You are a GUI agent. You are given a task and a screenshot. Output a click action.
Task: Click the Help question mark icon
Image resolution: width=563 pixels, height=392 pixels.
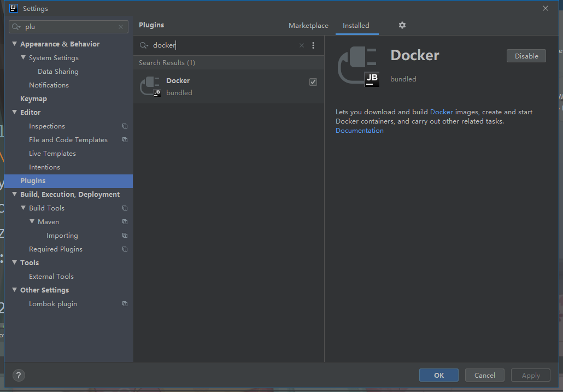click(19, 375)
